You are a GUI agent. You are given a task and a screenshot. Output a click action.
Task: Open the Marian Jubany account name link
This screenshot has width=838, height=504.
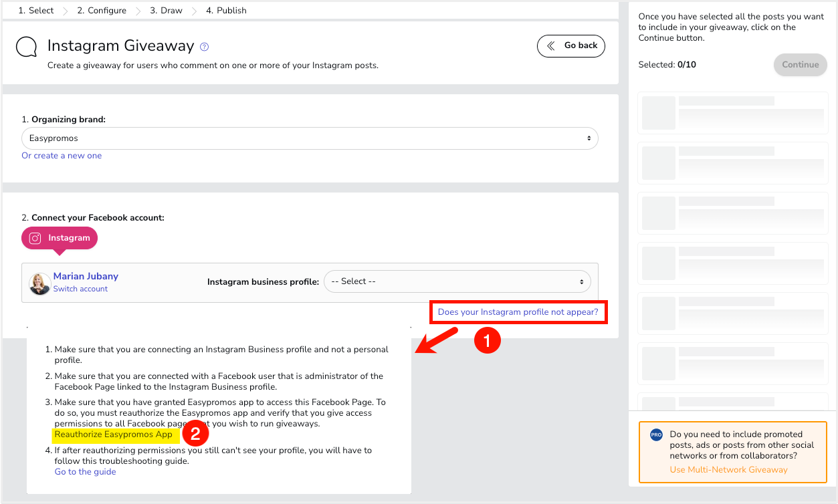click(x=86, y=276)
